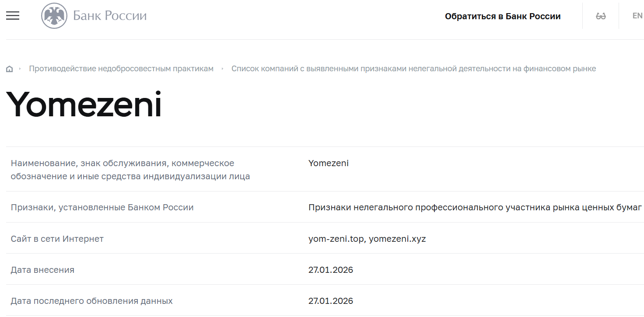644x317 pixels.
Task: Open the visually impaired accessibility mode (glasses icon)
Action: pos(600,15)
